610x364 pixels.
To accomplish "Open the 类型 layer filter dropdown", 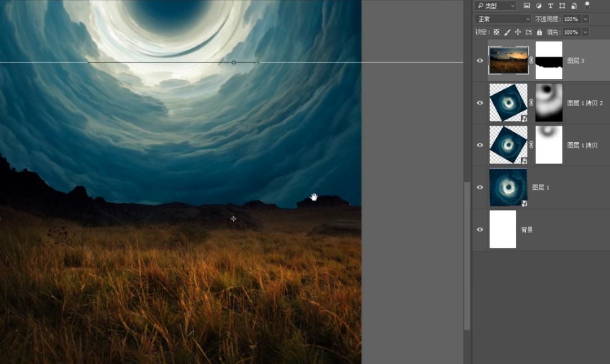I will pyautogui.click(x=495, y=6).
